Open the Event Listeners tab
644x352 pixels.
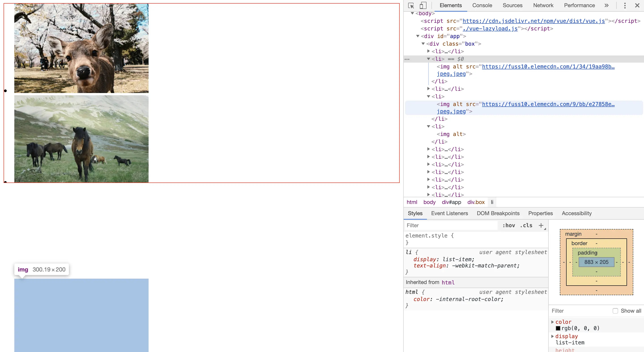point(449,213)
